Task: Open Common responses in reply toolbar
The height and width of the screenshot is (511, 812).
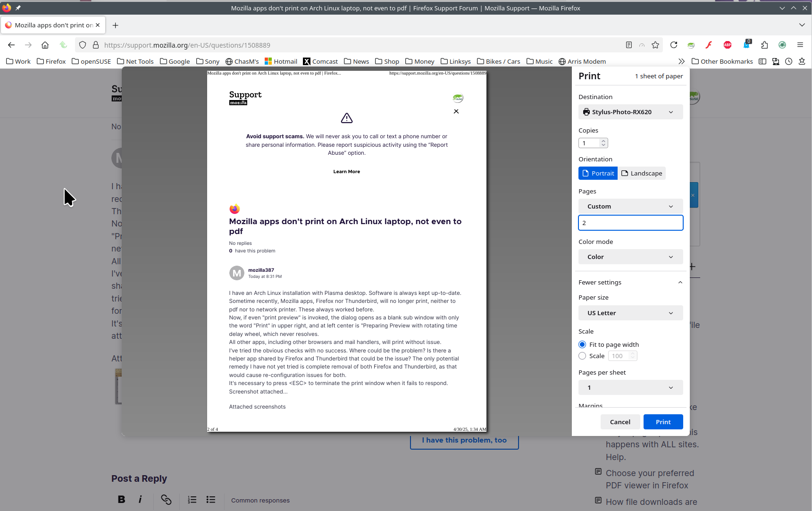Action: pos(260,500)
